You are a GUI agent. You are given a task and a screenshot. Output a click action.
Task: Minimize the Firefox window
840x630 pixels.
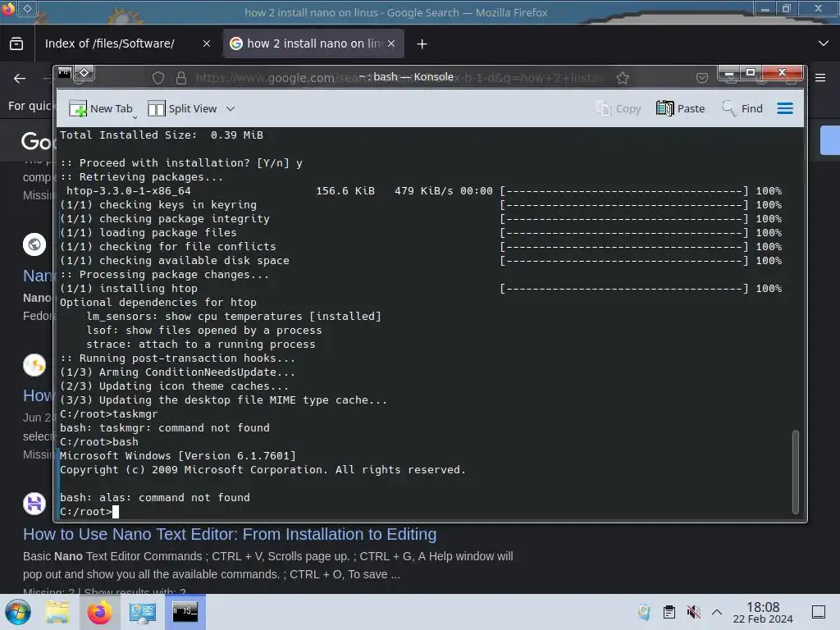click(x=765, y=8)
